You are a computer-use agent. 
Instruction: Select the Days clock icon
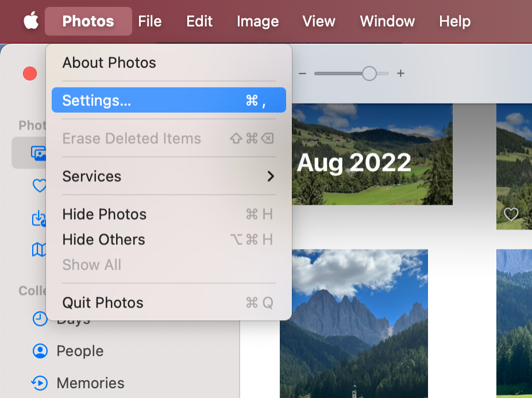39,319
